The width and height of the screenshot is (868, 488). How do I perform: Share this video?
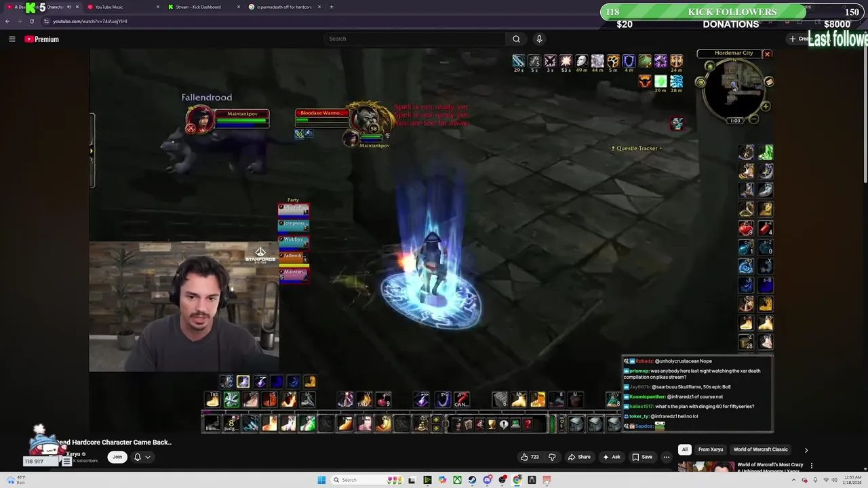pos(579,457)
